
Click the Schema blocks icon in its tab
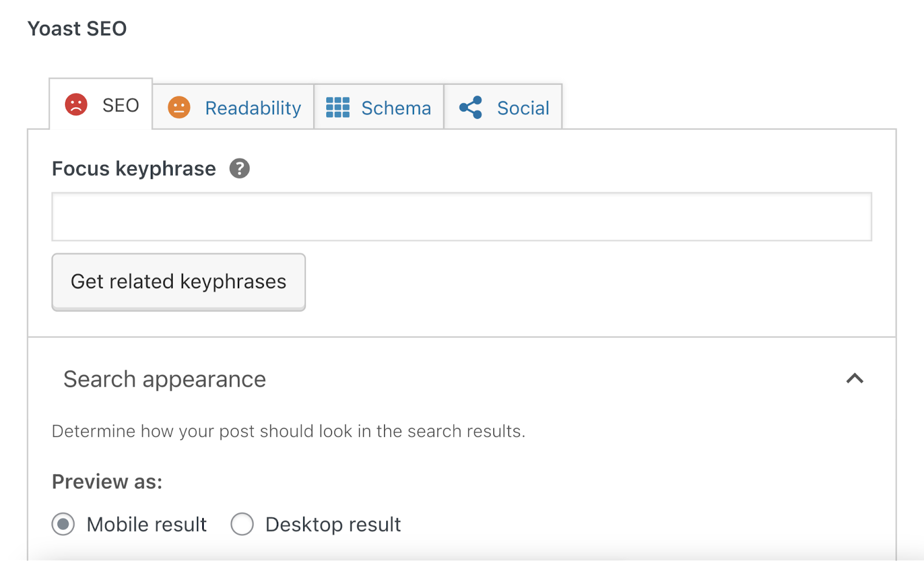pos(338,107)
